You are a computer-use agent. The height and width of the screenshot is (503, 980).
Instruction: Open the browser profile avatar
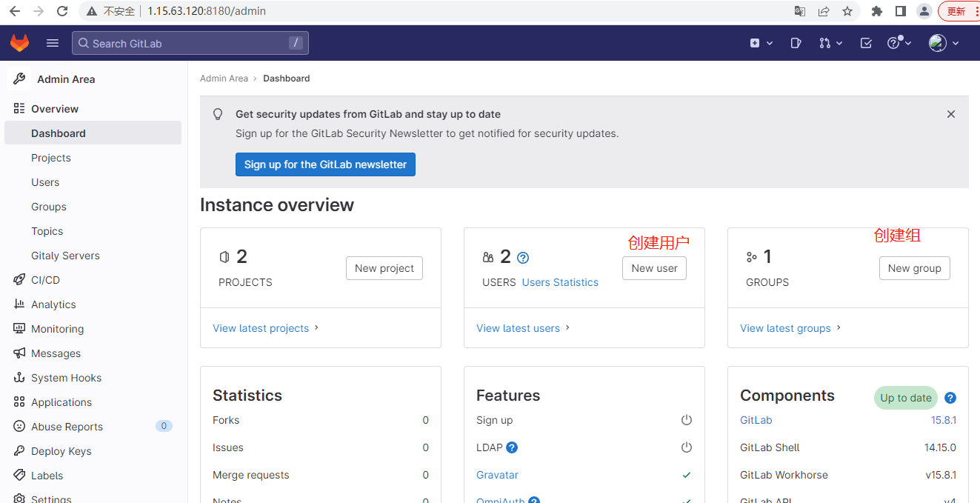[924, 11]
